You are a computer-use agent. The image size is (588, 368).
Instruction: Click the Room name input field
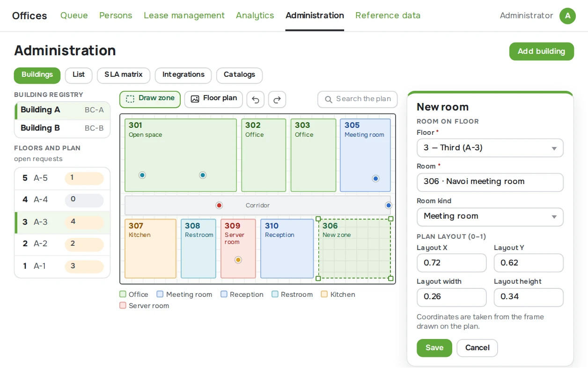[x=490, y=182]
